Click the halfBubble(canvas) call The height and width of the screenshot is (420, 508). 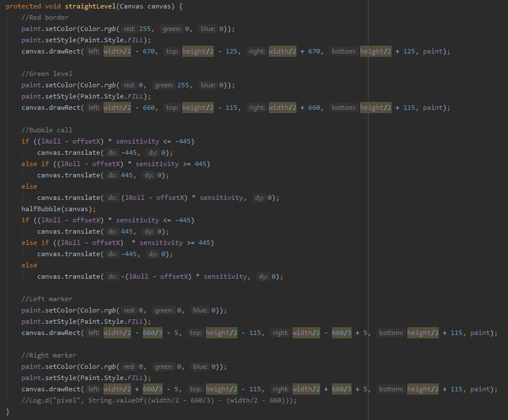coord(57,209)
